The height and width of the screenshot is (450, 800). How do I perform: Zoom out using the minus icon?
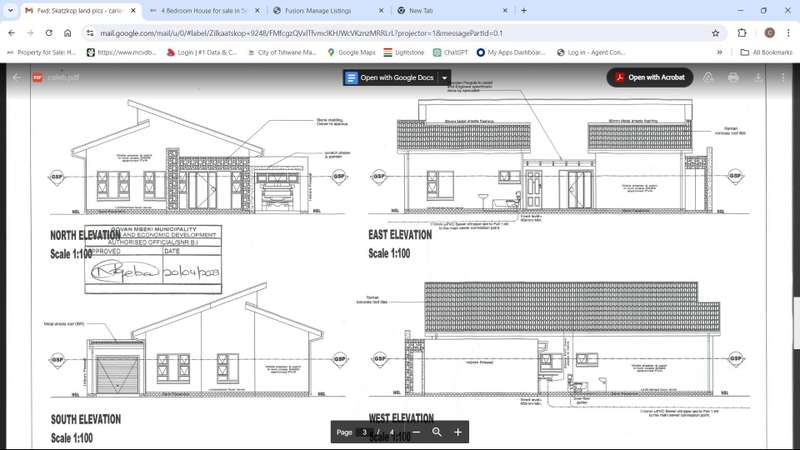coord(416,432)
